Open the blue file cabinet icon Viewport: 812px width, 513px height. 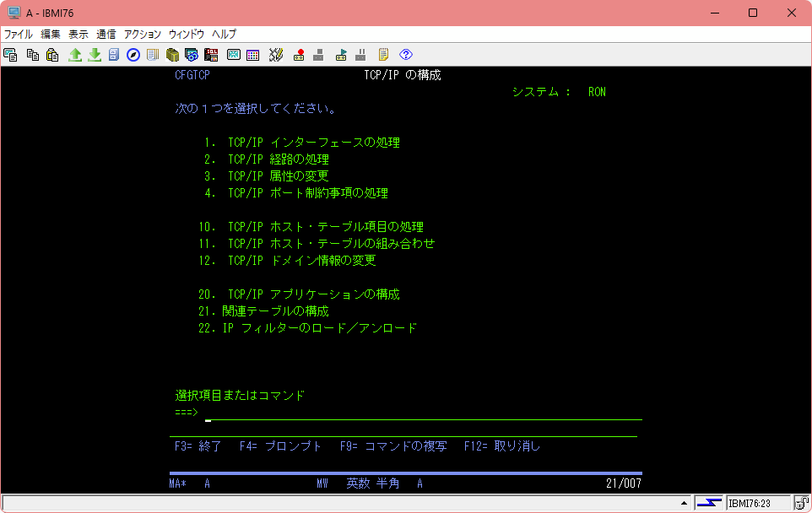tap(114, 54)
